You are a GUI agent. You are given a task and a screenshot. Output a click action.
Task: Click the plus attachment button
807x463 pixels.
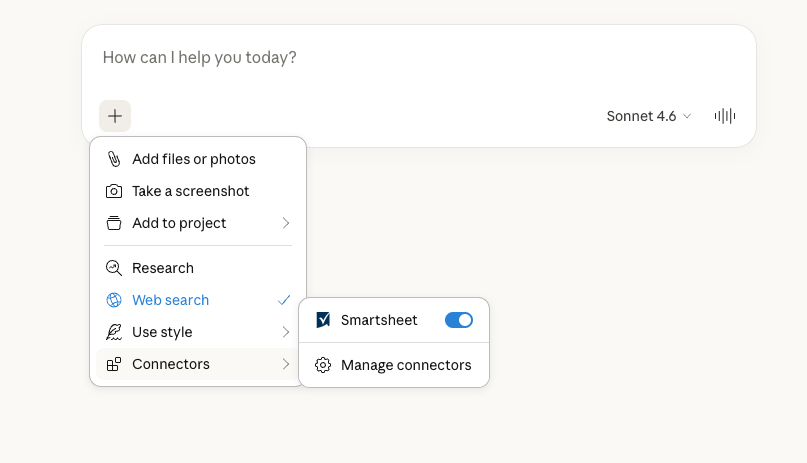(x=115, y=116)
